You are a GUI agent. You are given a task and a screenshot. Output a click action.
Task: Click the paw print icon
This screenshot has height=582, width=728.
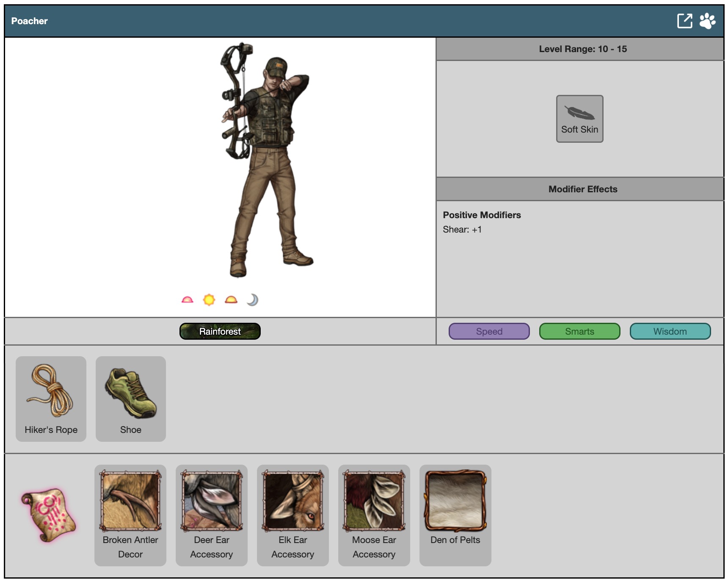click(x=707, y=21)
